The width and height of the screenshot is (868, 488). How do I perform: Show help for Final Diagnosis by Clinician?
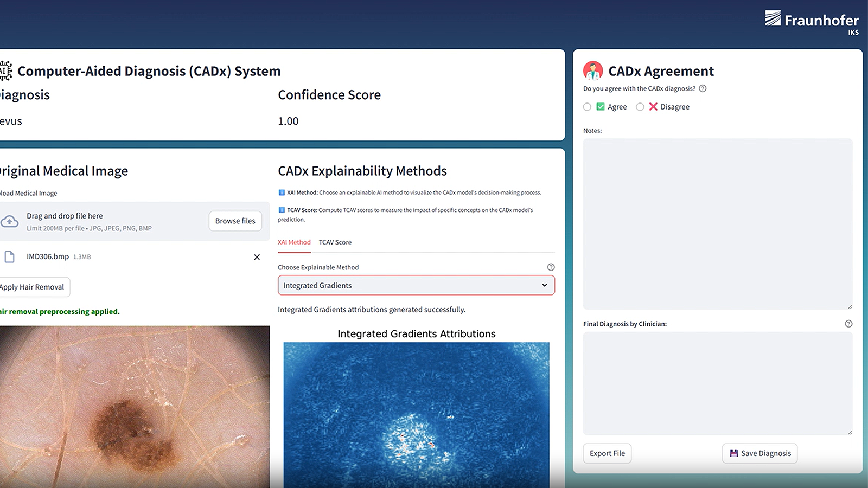click(x=848, y=324)
